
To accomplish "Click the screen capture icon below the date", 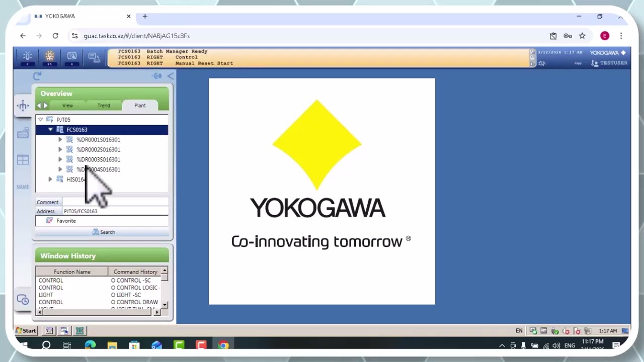I will (x=542, y=63).
